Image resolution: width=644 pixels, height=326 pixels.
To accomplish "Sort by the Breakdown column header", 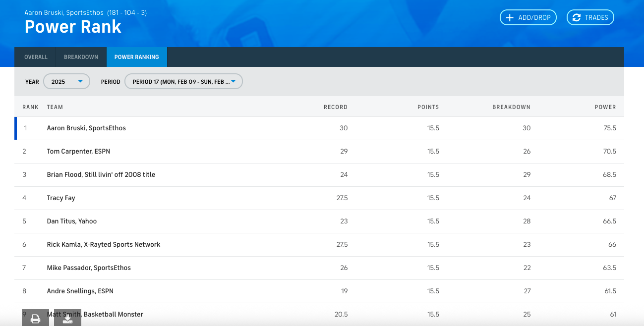I will tap(511, 107).
